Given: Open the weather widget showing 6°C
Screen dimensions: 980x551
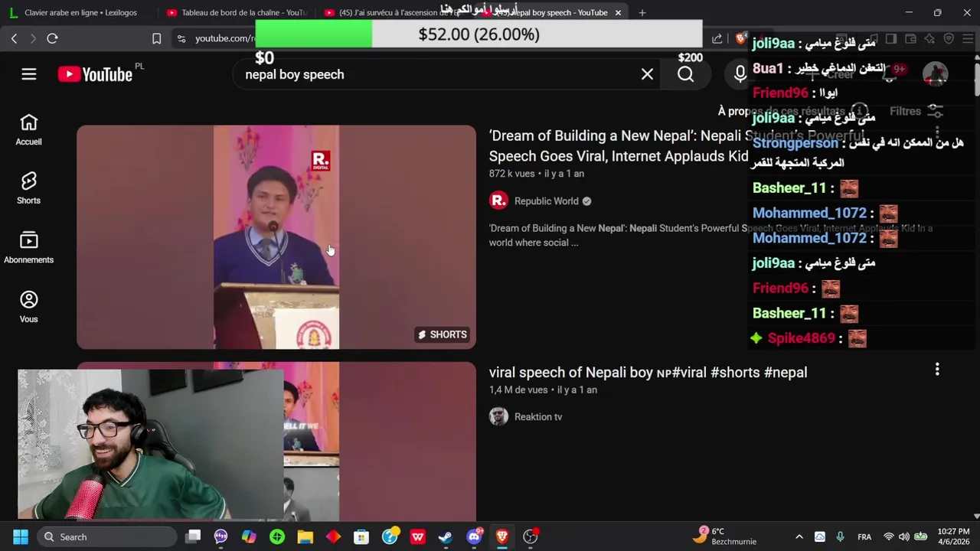Looking at the screenshot, I should click(723, 536).
